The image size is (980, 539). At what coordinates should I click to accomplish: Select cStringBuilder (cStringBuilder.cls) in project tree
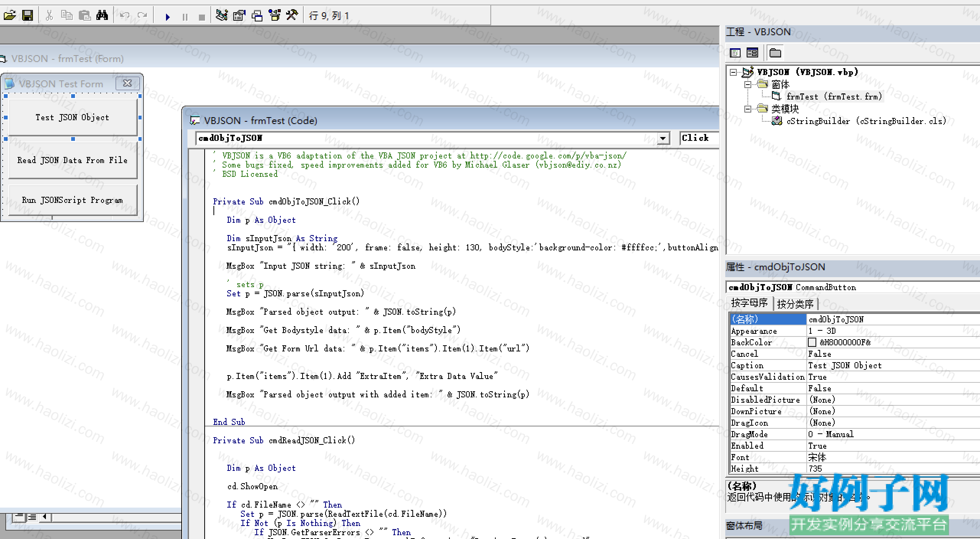point(866,121)
